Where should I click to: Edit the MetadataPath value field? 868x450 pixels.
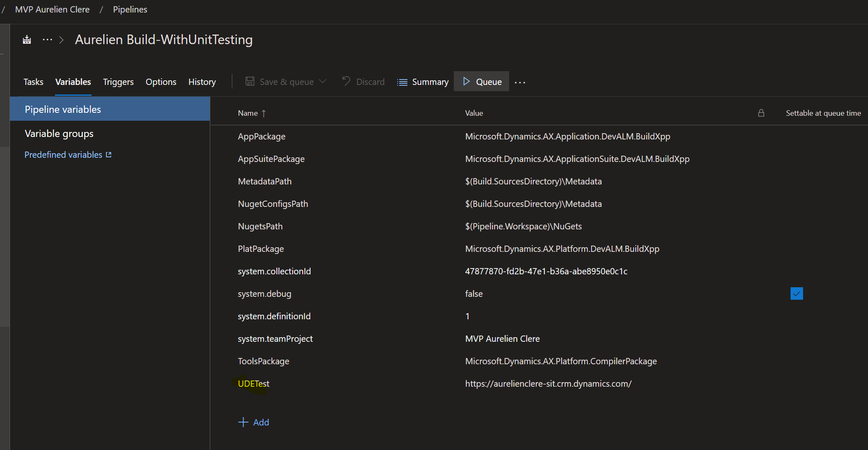[x=533, y=181]
